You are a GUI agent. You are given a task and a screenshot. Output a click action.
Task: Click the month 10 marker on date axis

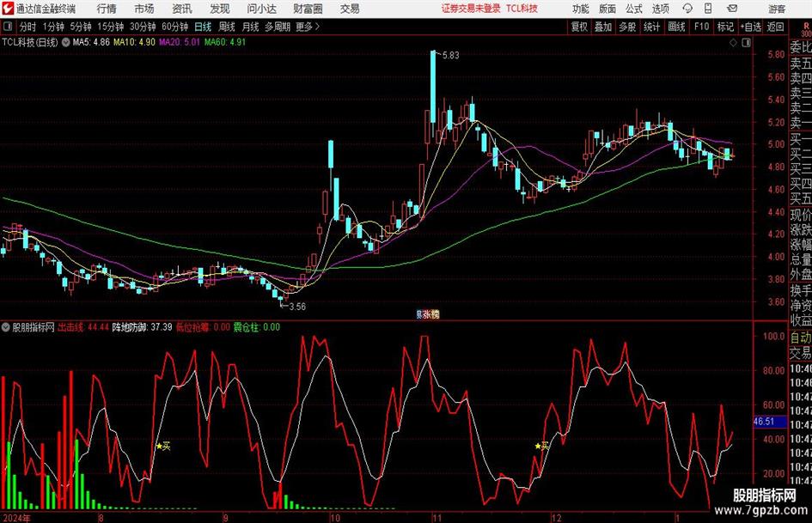pyautogui.click(x=335, y=518)
